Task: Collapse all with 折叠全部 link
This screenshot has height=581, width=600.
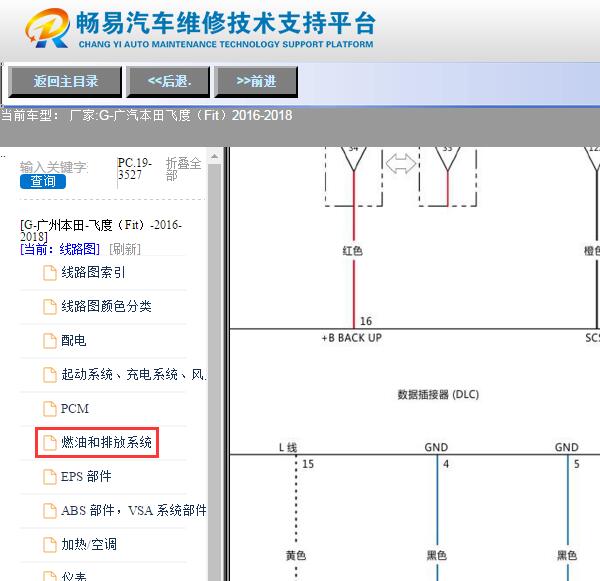Action: coord(183,169)
